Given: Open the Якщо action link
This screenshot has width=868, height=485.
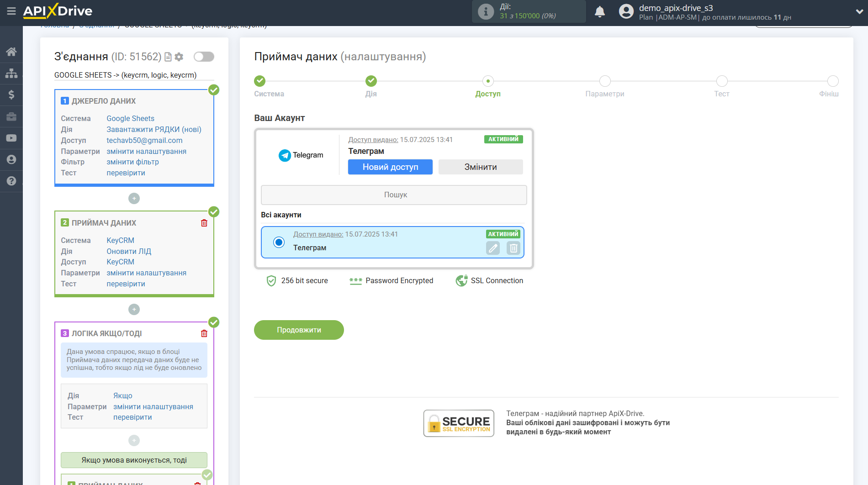Looking at the screenshot, I should [x=122, y=395].
